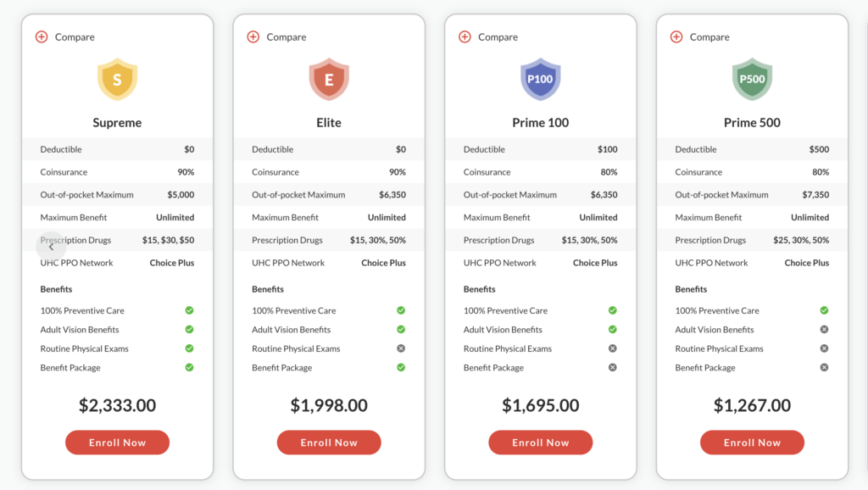Enroll now in the Prime 100 plan

click(540, 443)
